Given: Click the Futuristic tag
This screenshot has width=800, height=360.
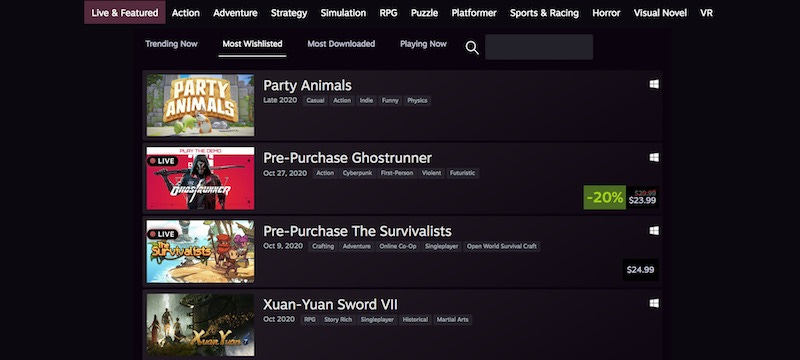Looking at the screenshot, I should point(462,173).
